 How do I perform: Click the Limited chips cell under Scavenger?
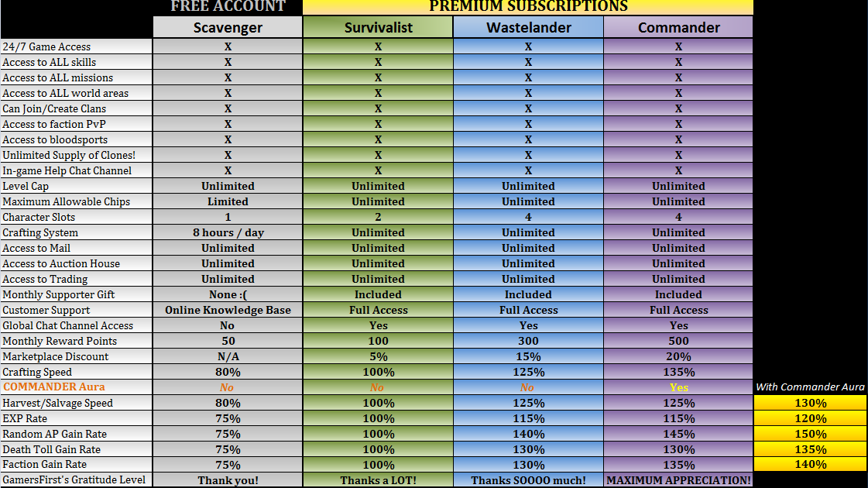click(228, 201)
